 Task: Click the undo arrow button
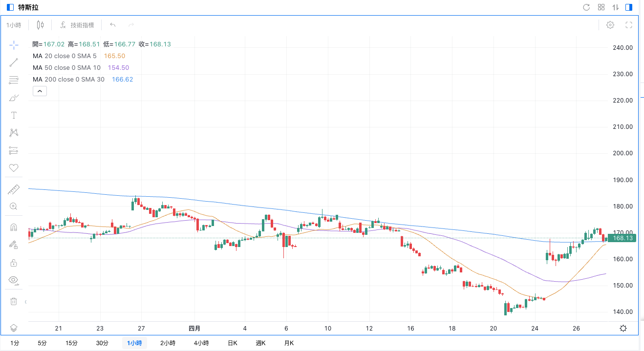coord(113,25)
